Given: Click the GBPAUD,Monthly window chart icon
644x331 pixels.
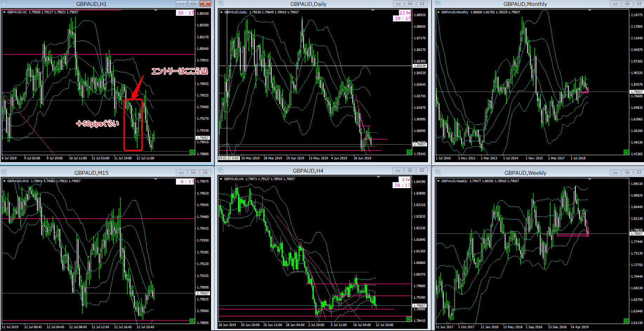Looking at the screenshot, I should (x=438, y=4).
